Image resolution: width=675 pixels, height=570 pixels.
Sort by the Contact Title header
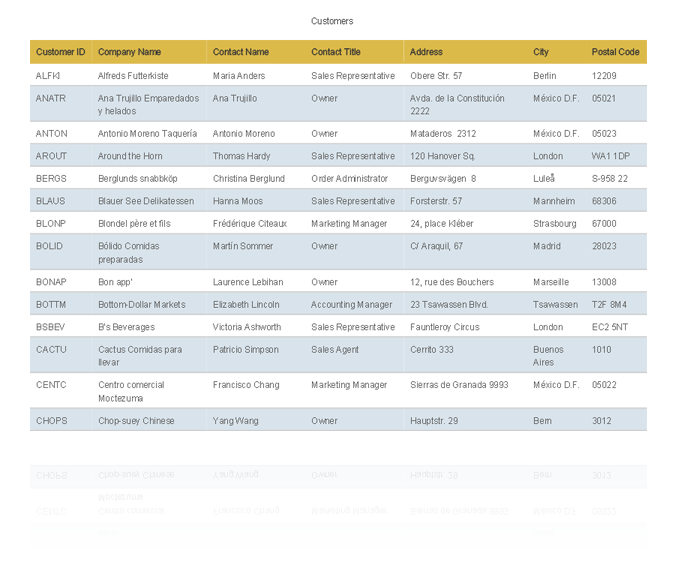pos(335,52)
